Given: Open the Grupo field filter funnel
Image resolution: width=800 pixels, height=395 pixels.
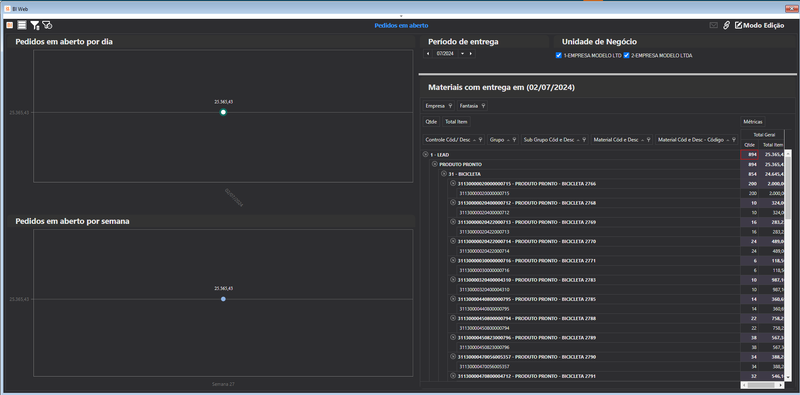Looking at the screenshot, I should pyautogui.click(x=514, y=139).
